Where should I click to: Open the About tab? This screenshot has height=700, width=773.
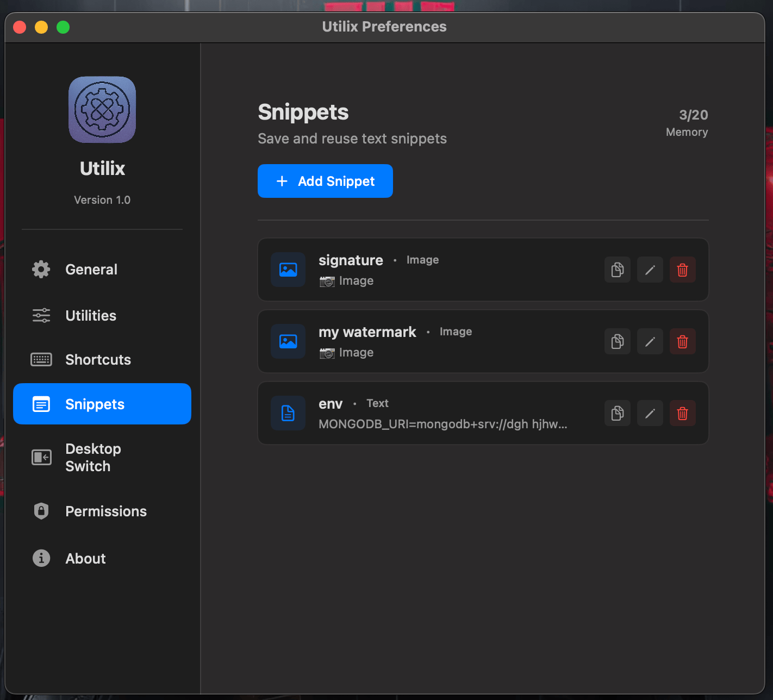pyautogui.click(x=102, y=559)
